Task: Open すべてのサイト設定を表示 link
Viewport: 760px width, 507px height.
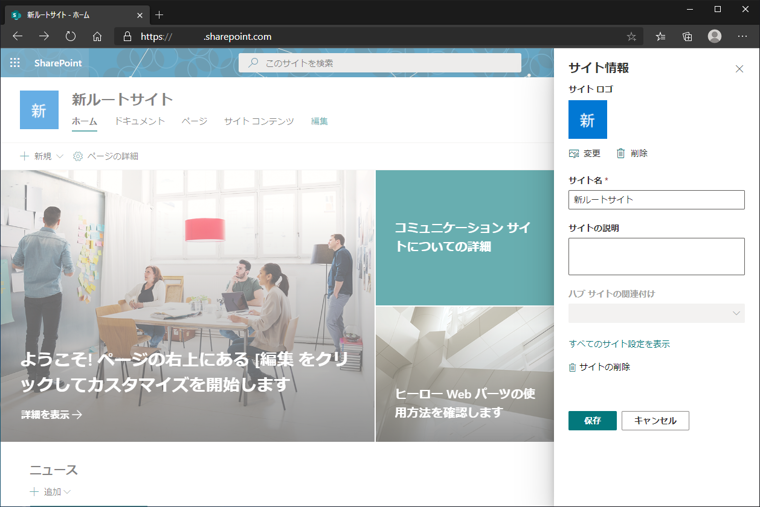Action: pos(619,344)
